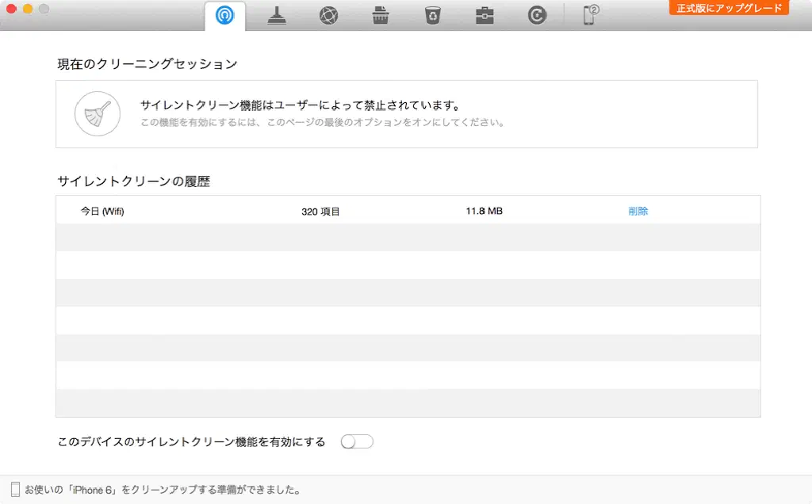Screen dimensions: 812x504
Task: Click the iPhone 6 ready status text
Action: click(x=163, y=490)
